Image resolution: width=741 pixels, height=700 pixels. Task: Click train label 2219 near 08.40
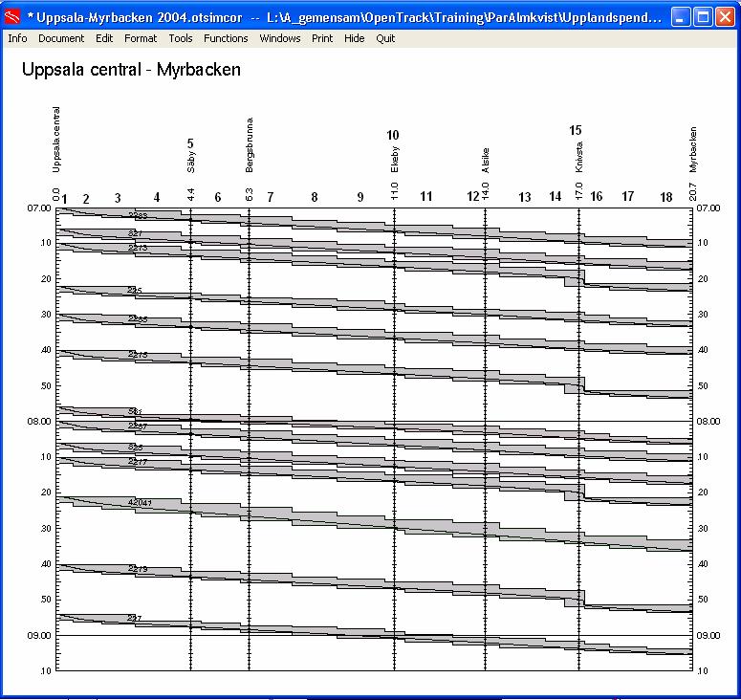pyautogui.click(x=138, y=569)
